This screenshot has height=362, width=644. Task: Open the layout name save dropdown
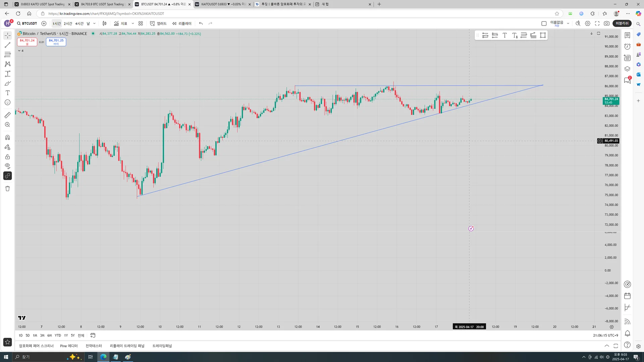point(568,23)
